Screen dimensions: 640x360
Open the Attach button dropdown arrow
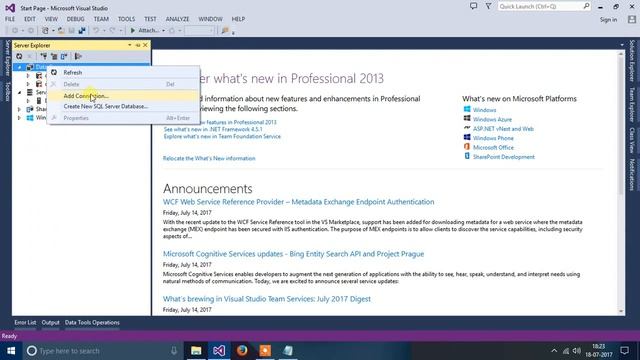163,31
